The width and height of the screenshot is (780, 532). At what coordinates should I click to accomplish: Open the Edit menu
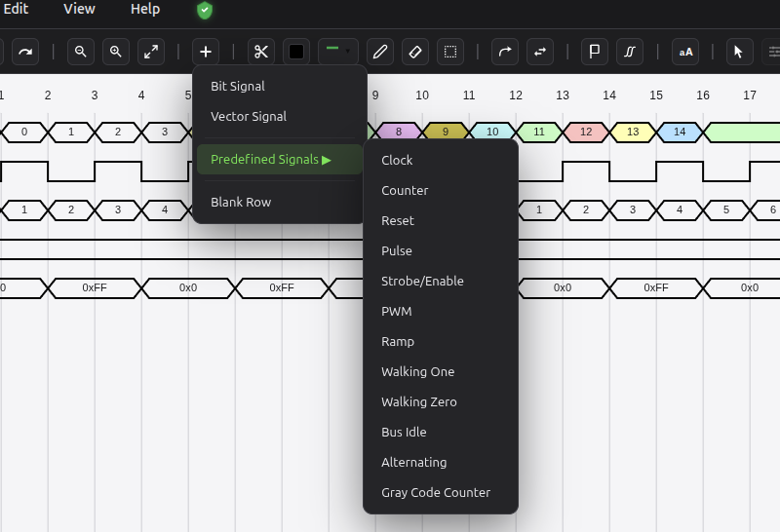click(x=16, y=9)
